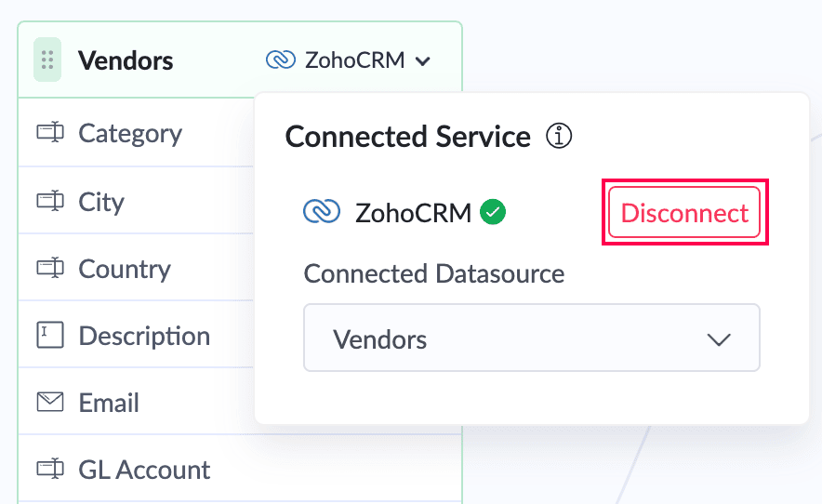822x504 pixels.
Task: Select the Category field row
Action: pyautogui.click(x=137, y=133)
